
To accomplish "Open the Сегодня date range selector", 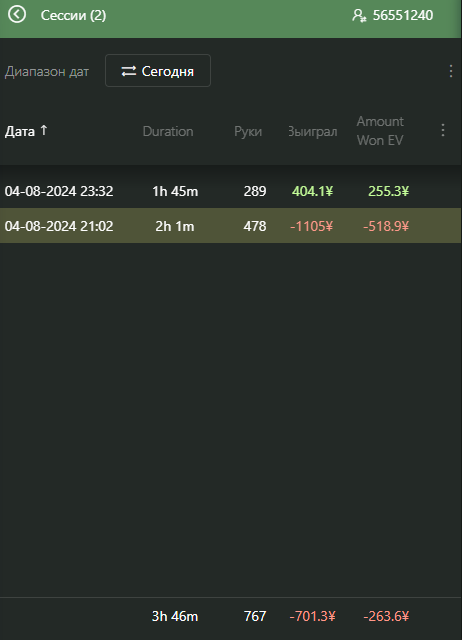I will (x=158, y=71).
